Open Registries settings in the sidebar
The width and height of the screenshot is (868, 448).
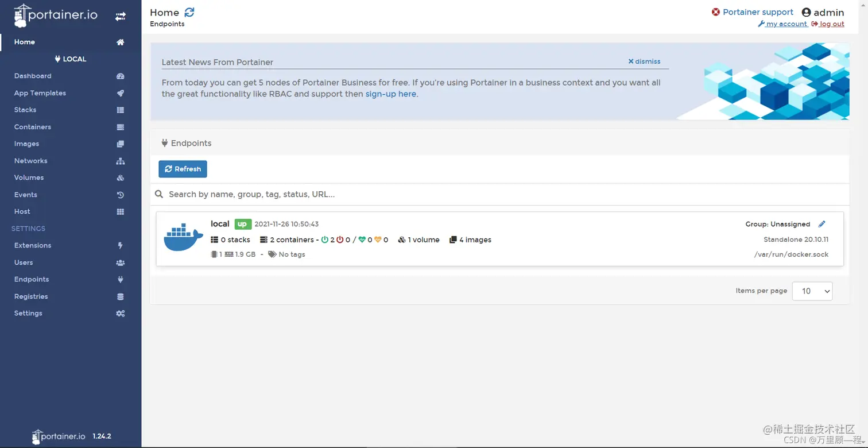pyautogui.click(x=31, y=296)
